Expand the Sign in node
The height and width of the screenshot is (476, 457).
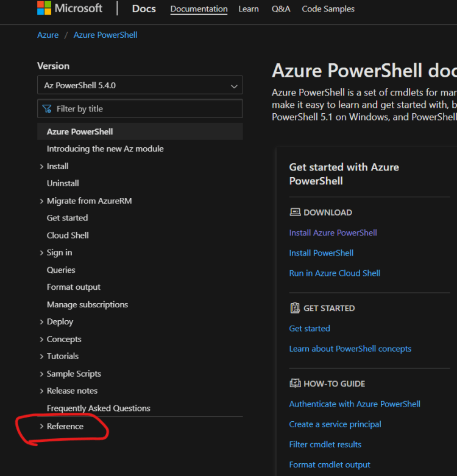click(x=41, y=253)
